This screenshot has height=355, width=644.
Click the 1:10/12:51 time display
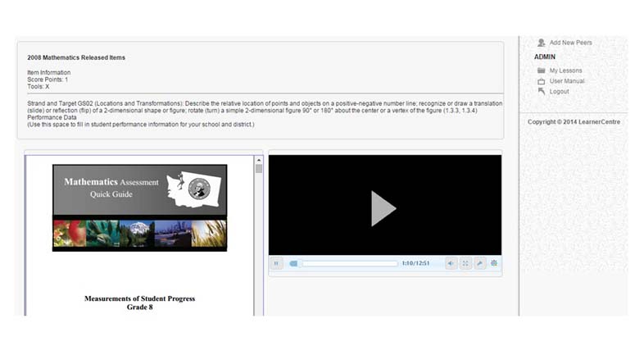click(x=415, y=264)
